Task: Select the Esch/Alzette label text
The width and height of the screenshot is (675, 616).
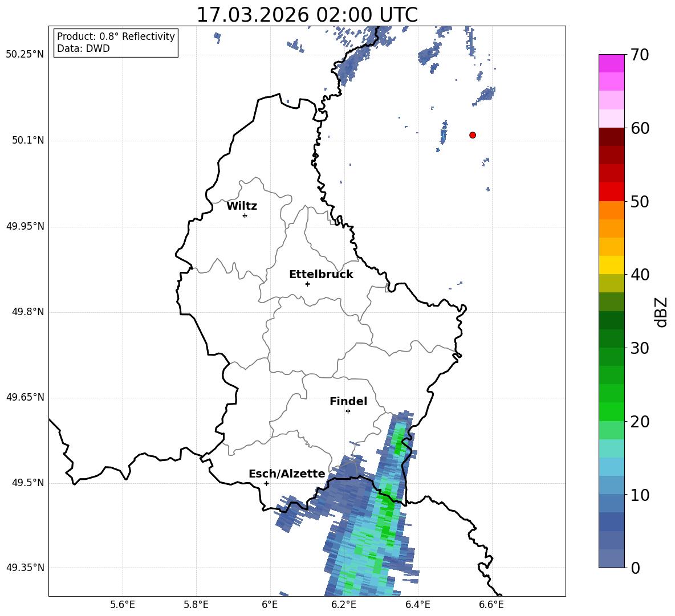Action: [x=287, y=474]
